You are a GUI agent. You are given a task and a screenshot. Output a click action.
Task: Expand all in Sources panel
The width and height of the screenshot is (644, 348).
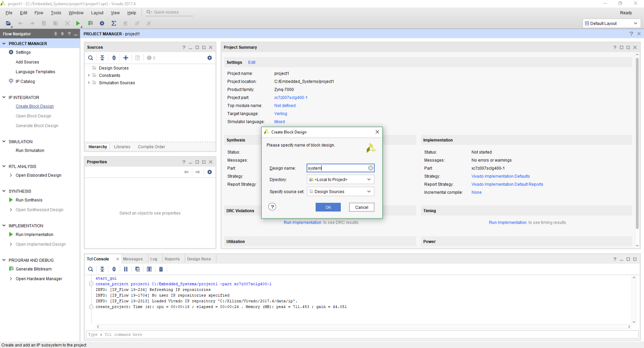tap(114, 58)
